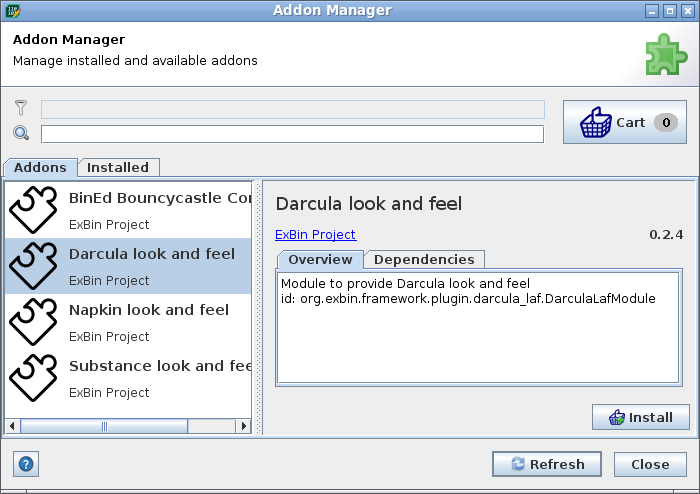This screenshot has width=700, height=494.
Task: Close window using title bar X
Action: click(x=688, y=11)
